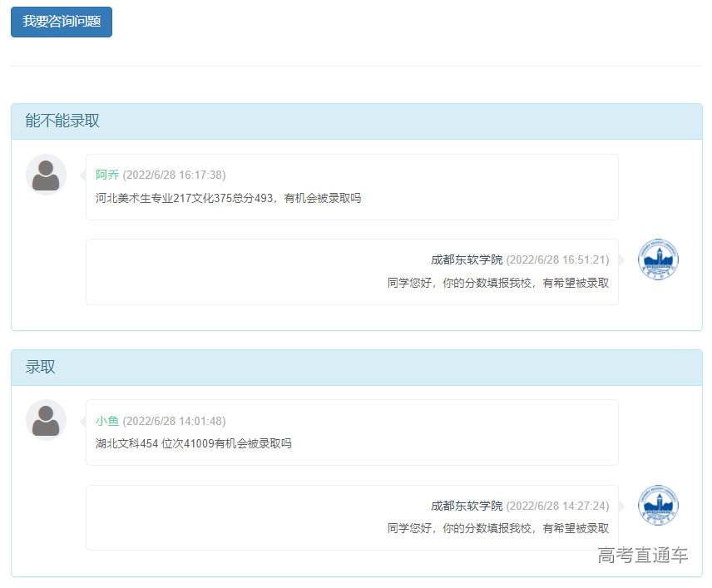
Task: Click the 2022/6/28 14:27:24 reply timestamp
Action: [557, 506]
